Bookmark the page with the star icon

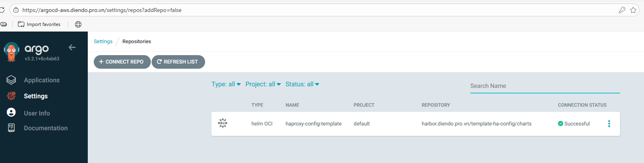pyautogui.click(x=633, y=10)
